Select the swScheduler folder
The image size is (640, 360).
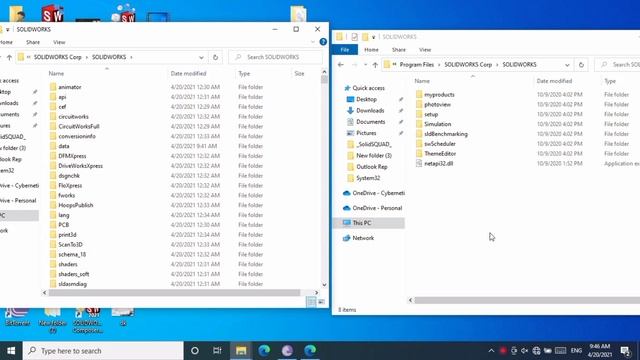click(x=440, y=144)
